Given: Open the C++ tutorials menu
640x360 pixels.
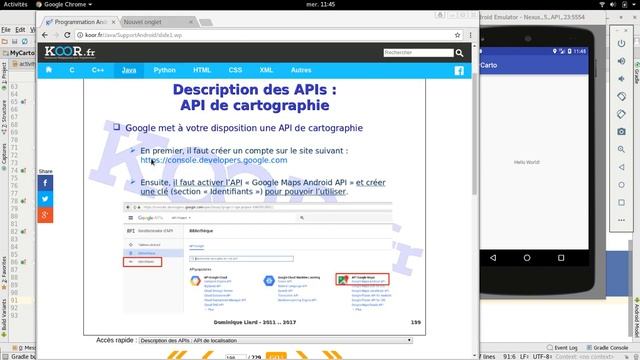Looking at the screenshot, I should coord(98,70).
